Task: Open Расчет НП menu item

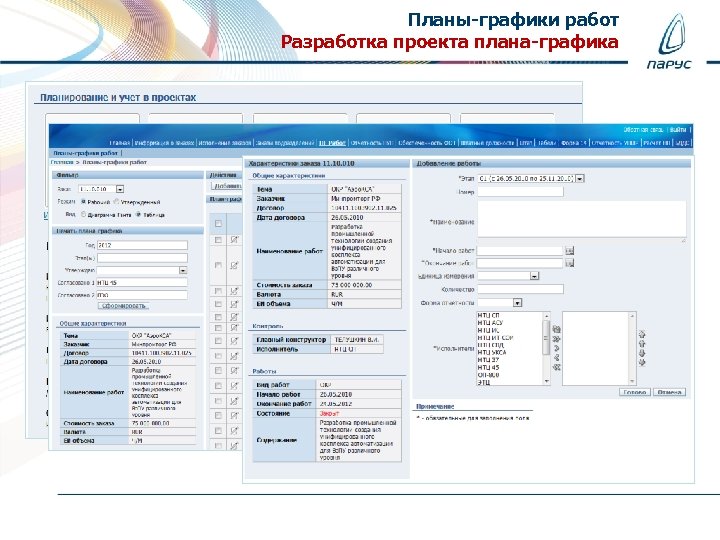Action: point(657,143)
